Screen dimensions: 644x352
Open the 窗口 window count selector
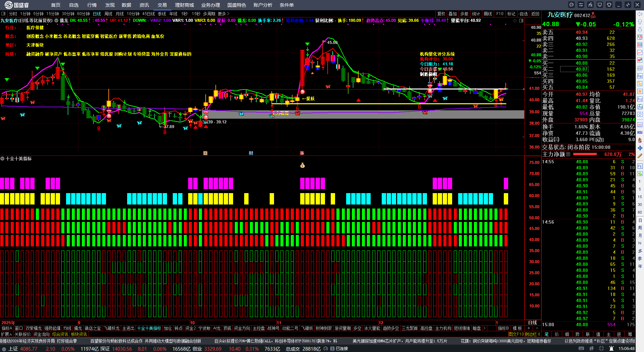pos(19,328)
